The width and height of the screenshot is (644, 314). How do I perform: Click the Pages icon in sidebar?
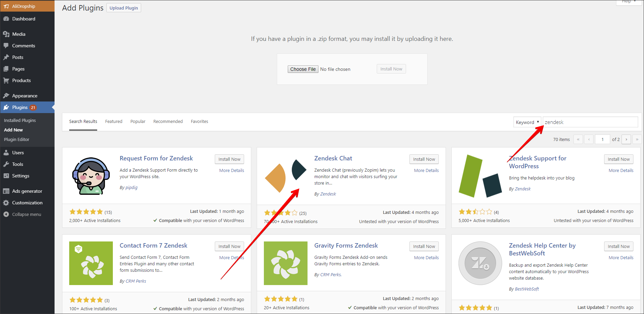[x=6, y=69]
